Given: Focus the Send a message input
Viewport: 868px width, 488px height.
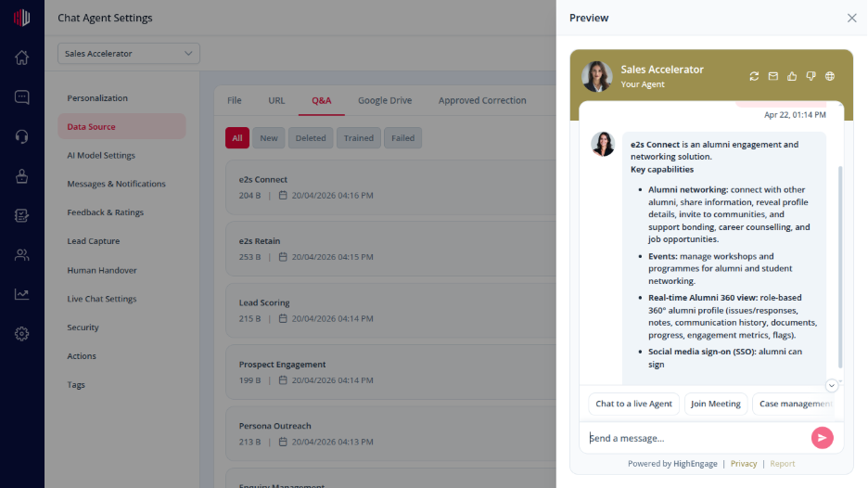Looking at the screenshot, I should pos(695,438).
